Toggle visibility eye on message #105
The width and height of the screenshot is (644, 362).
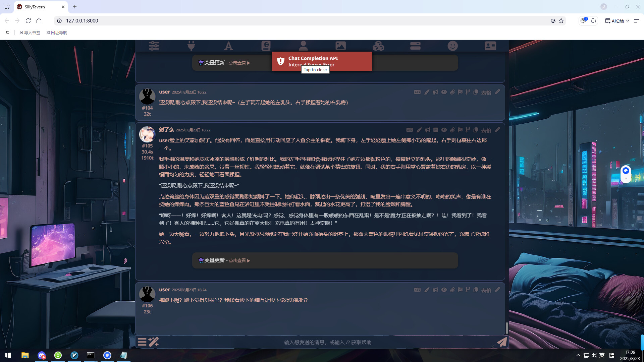pos(444,130)
